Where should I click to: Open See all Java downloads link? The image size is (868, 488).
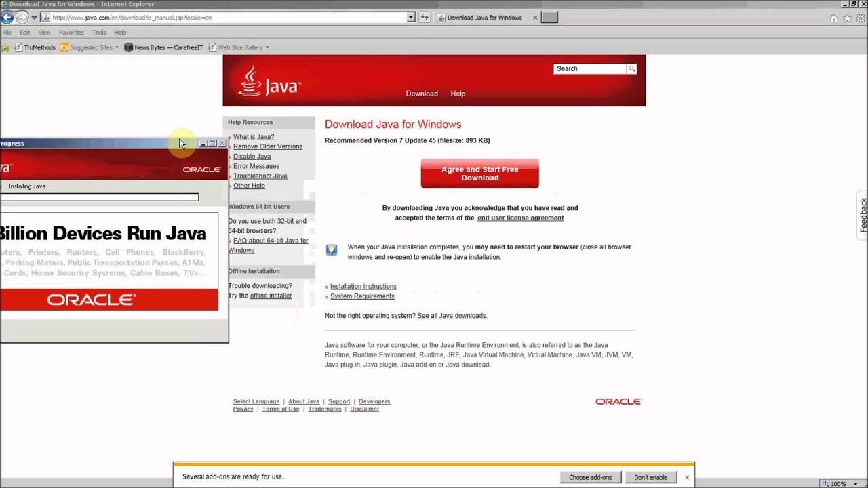452,316
